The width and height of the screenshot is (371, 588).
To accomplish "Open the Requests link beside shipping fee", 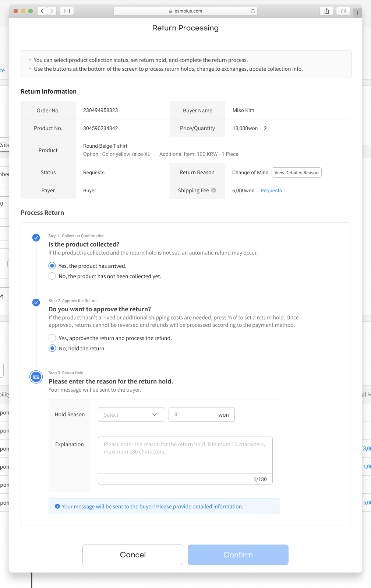I will click(x=271, y=190).
